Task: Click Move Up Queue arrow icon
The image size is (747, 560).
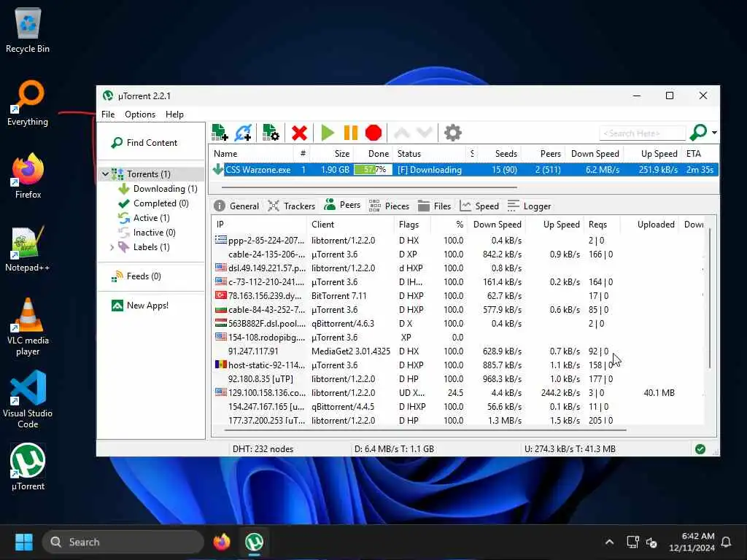Action: pyautogui.click(x=402, y=133)
